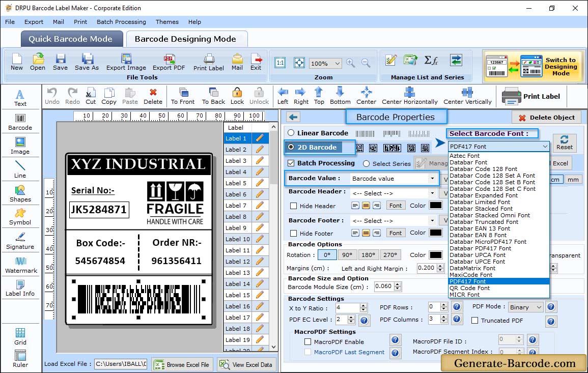Set rotation to 90 degrees

click(x=347, y=255)
